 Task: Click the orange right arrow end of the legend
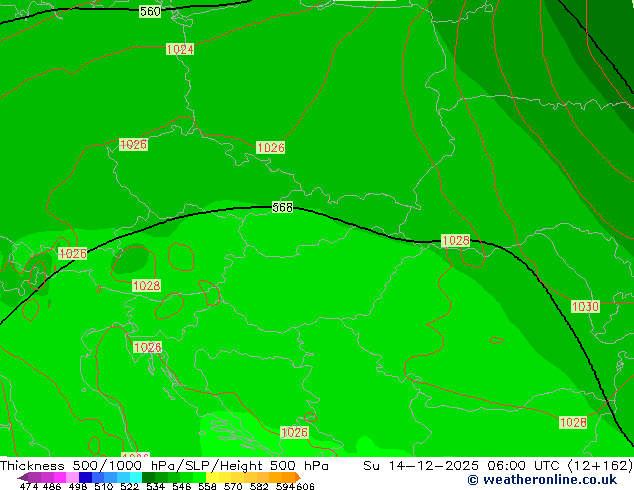298,477
